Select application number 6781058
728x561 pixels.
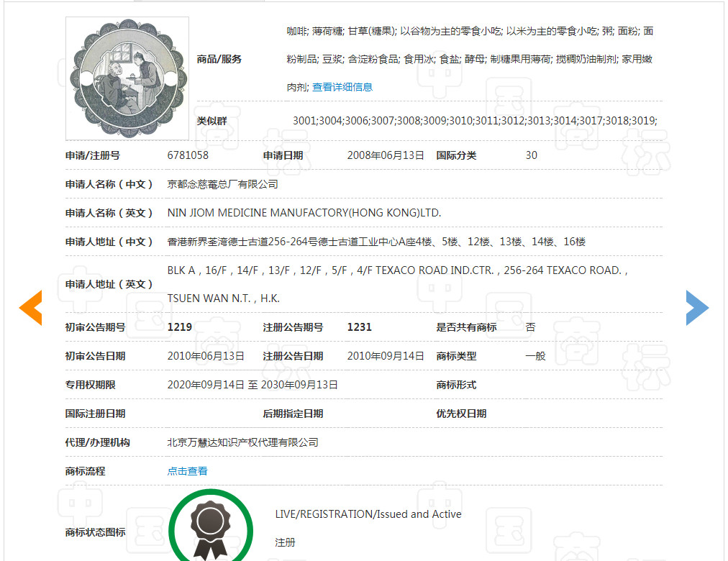pyautogui.click(x=188, y=155)
